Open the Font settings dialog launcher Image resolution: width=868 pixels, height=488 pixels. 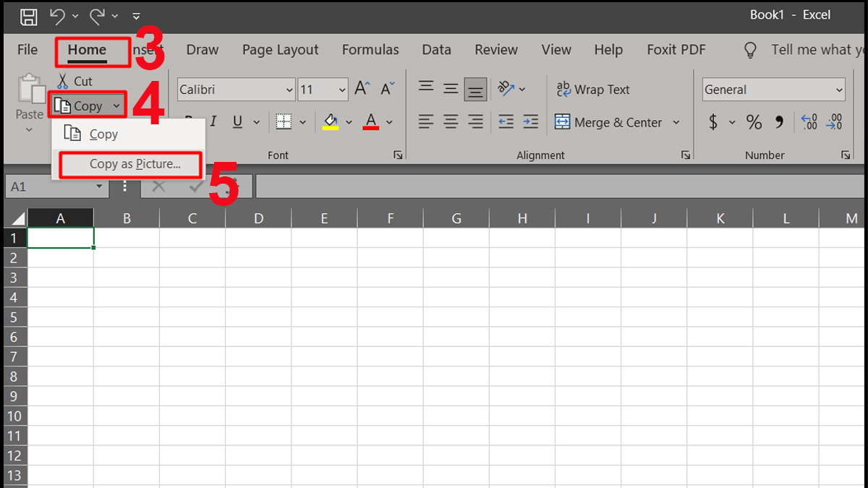[398, 155]
